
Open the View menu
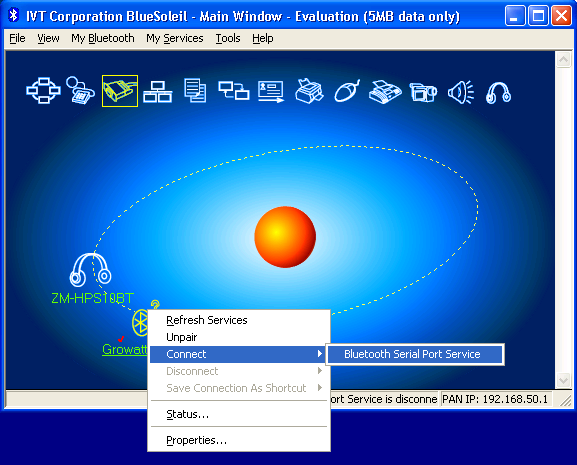[48, 38]
